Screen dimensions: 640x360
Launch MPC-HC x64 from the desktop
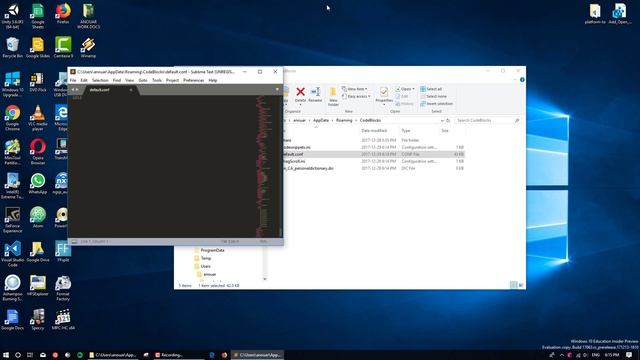(x=63, y=320)
